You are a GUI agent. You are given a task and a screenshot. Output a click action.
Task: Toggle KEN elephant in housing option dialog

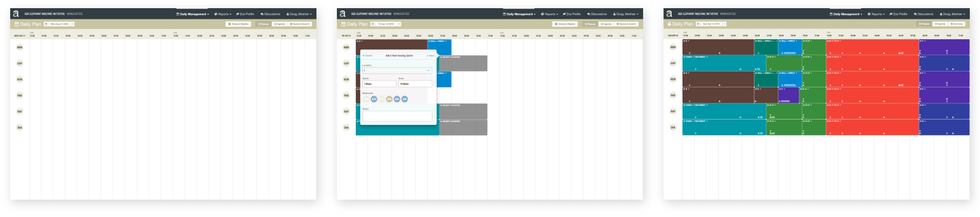coord(381,99)
